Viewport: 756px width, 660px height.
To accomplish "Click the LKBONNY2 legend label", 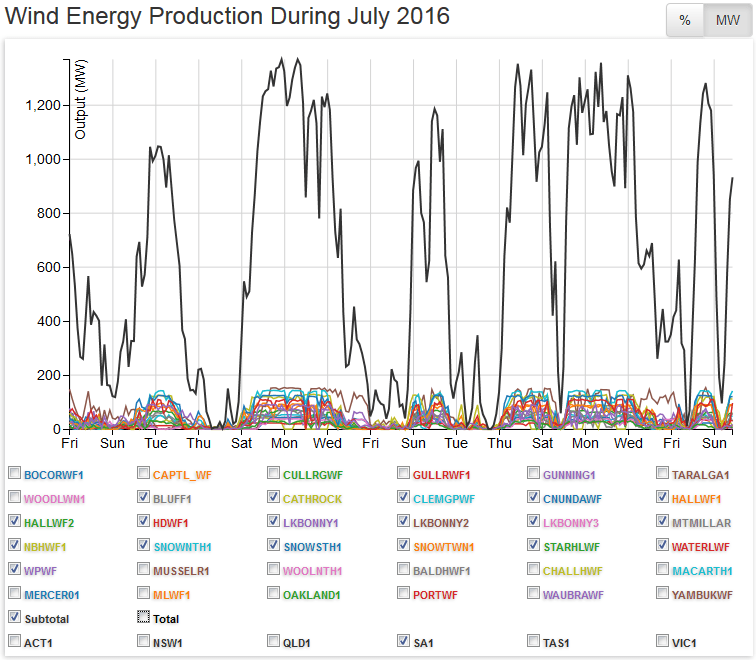I will [x=441, y=522].
